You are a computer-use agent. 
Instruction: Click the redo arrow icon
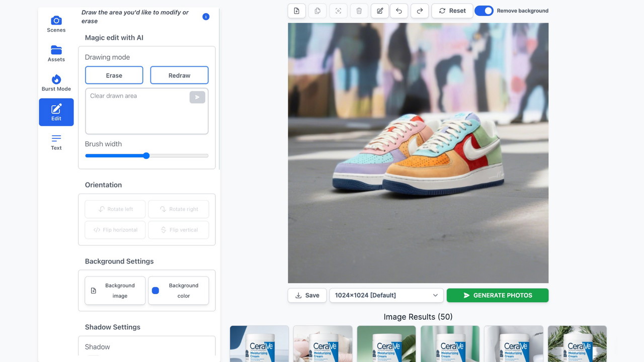point(420,11)
